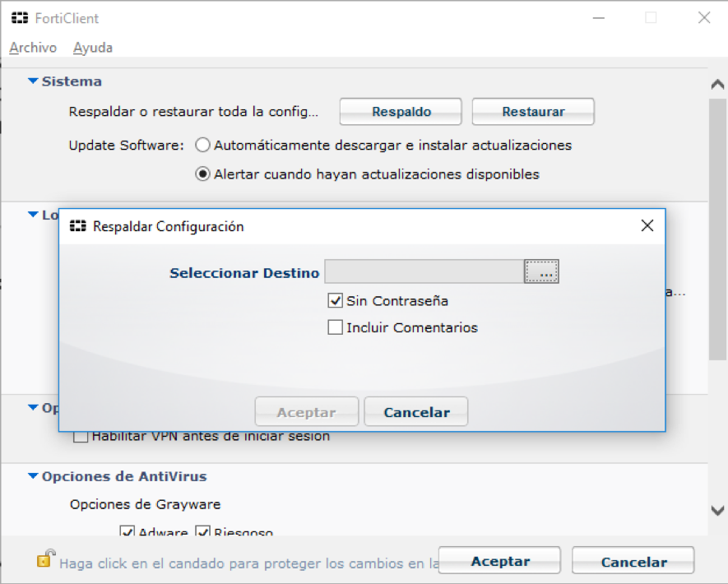Minimize the FortiClient window

[x=599, y=18]
